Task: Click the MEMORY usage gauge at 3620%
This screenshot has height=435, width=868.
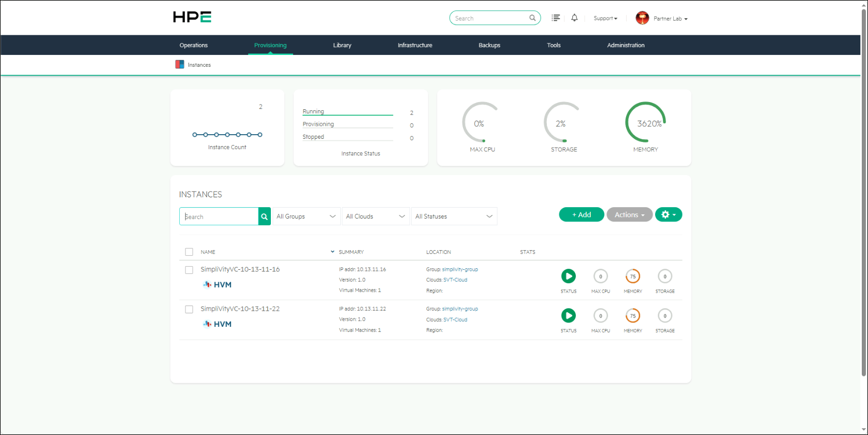Action: [x=645, y=123]
